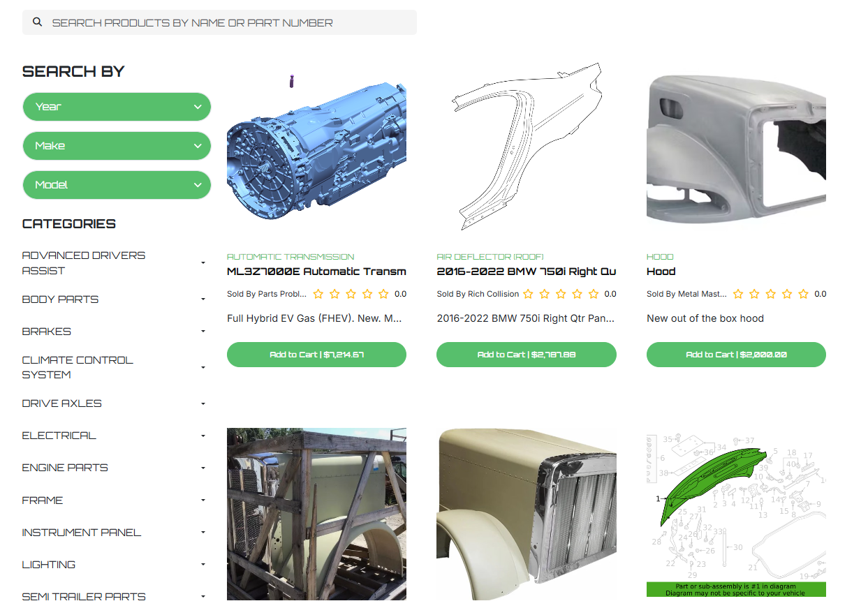Open the green hood diagram thumbnail

(x=736, y=514)
